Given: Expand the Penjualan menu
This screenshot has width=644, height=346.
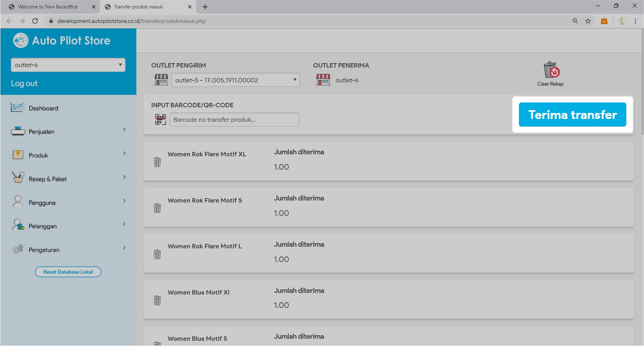Looking at the screenshot, I should pos(68,131).
